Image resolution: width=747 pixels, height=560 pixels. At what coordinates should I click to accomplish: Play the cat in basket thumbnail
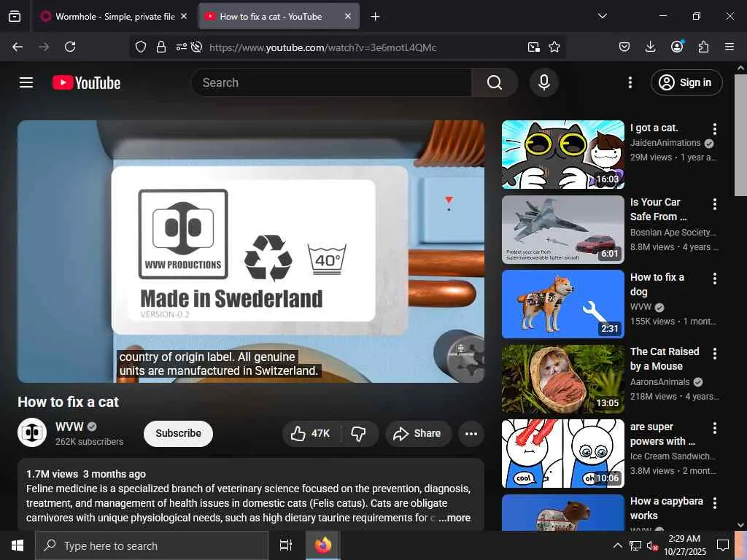pos(562,379)
